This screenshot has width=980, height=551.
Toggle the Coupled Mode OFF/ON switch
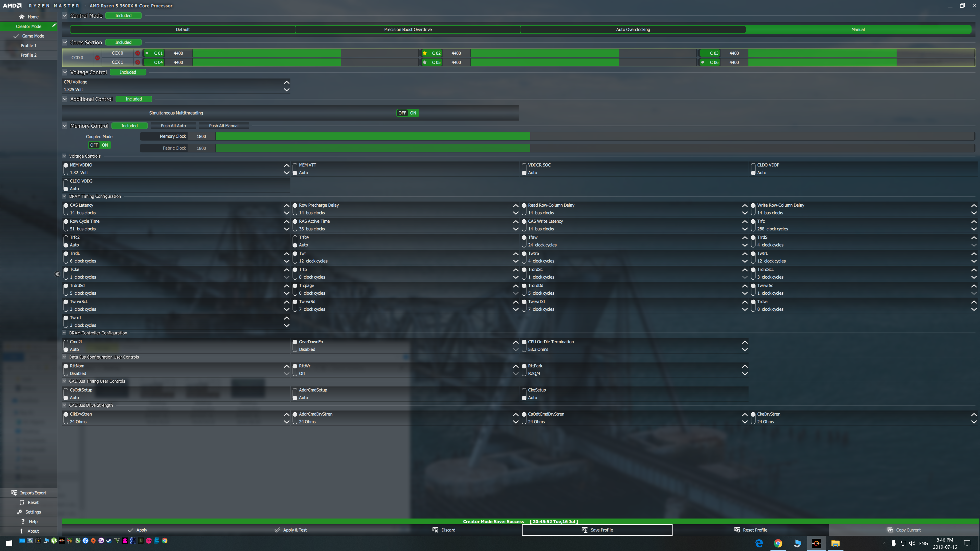[x=99, y=145]
